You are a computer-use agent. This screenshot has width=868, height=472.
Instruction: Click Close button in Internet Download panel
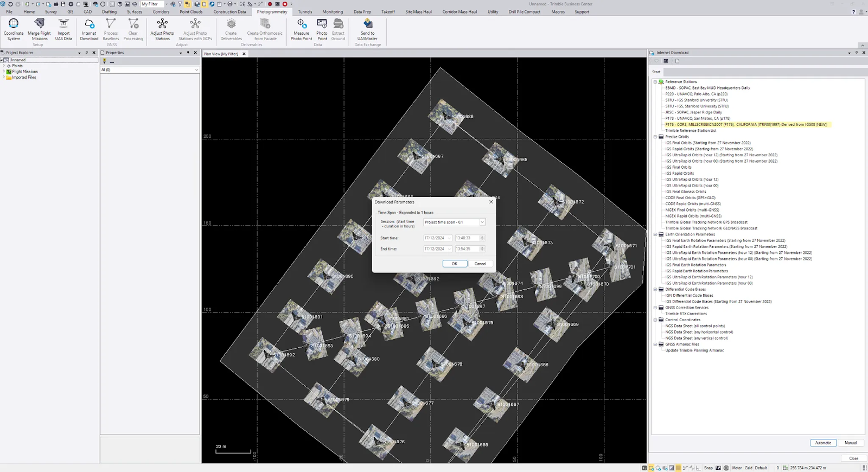853,458
